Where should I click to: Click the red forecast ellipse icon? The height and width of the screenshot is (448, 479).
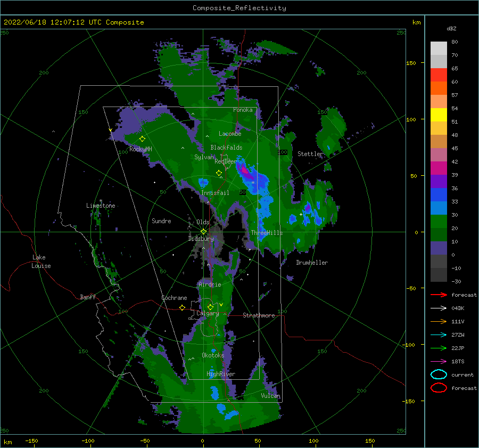[x=439, y=388]
